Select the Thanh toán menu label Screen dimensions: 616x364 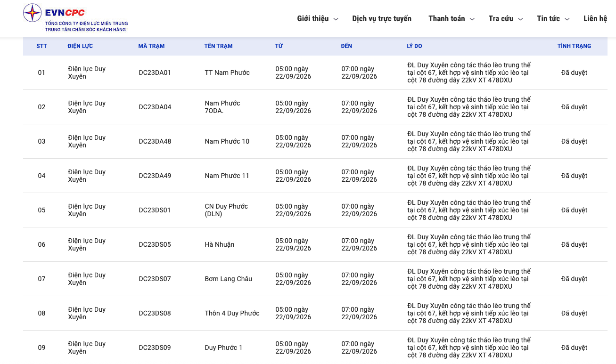pyautogui.click(x=446, y=19)
